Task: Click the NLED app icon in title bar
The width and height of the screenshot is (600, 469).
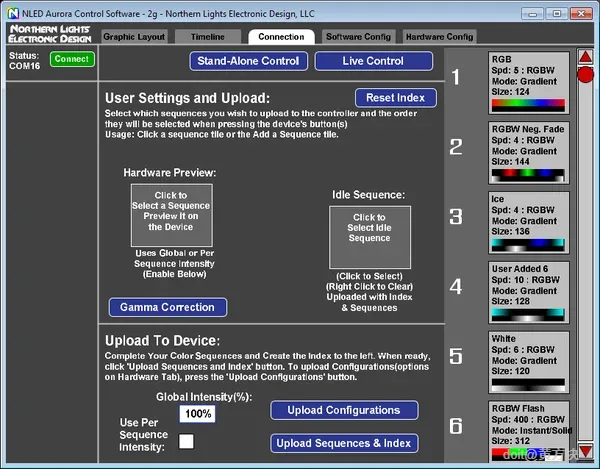Action: (x=13, y=14)
